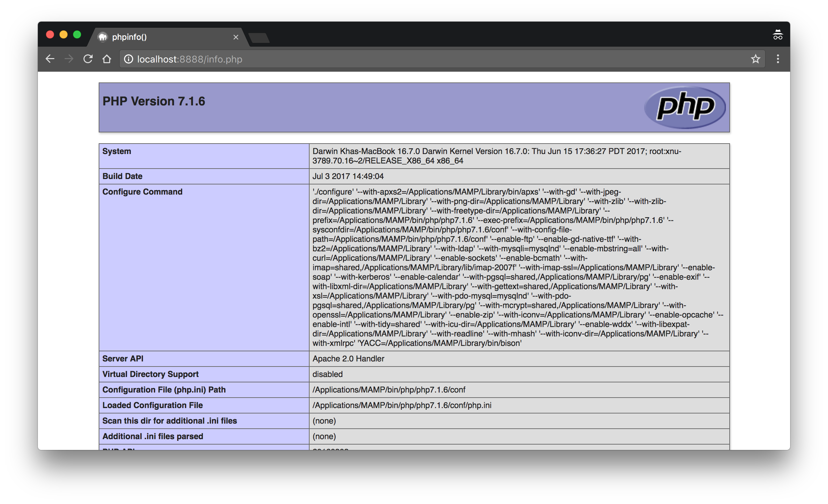Reload the phpinfo page
This screenshot has height=504, width=828.
tap(88, 59)
